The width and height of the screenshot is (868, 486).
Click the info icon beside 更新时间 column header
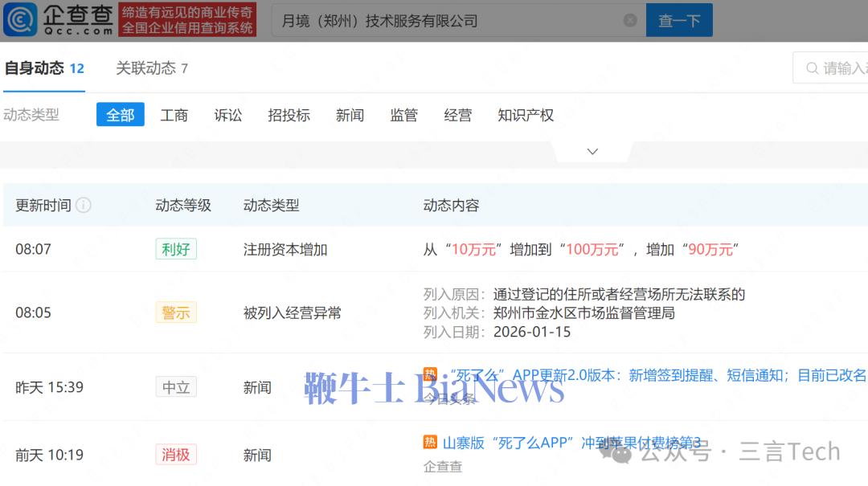coord(85,205)
